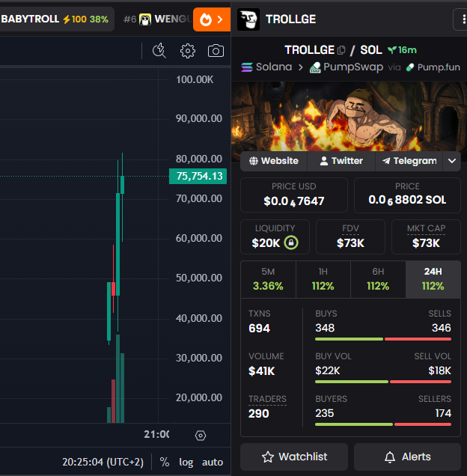467x476 pixels.
Task: Click the Solana chain link
Action: click(x=266, y=67)
